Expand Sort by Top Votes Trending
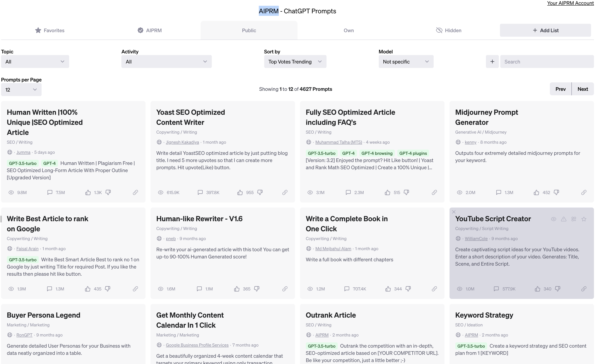Screen dimensions: 599x364 tap(295, 62)
